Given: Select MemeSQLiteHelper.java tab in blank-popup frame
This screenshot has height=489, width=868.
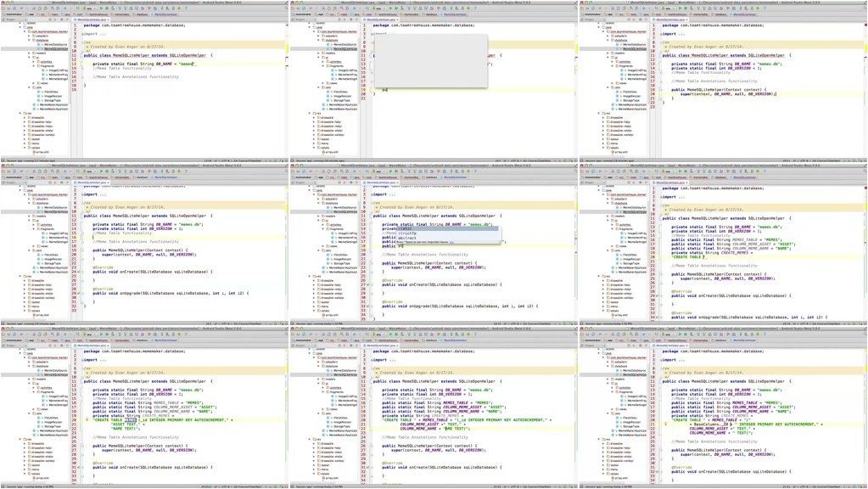Looking at the screenshot, I should tap(380, 20).
